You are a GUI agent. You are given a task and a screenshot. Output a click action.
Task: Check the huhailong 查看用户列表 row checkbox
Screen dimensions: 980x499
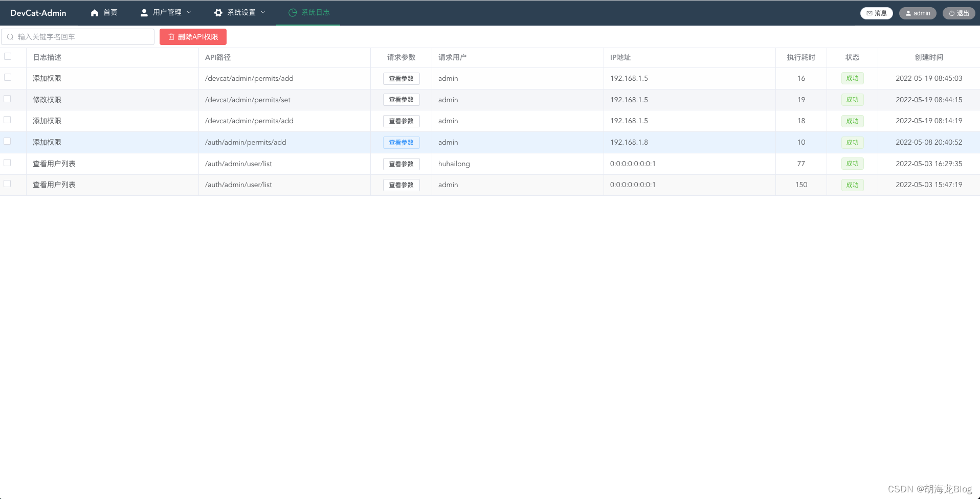point(8,163)
